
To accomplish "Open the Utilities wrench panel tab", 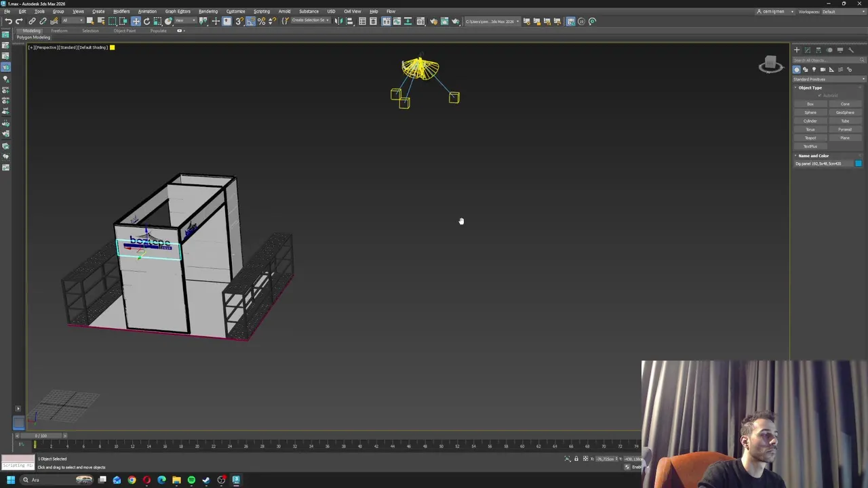I will pos(851,49).
